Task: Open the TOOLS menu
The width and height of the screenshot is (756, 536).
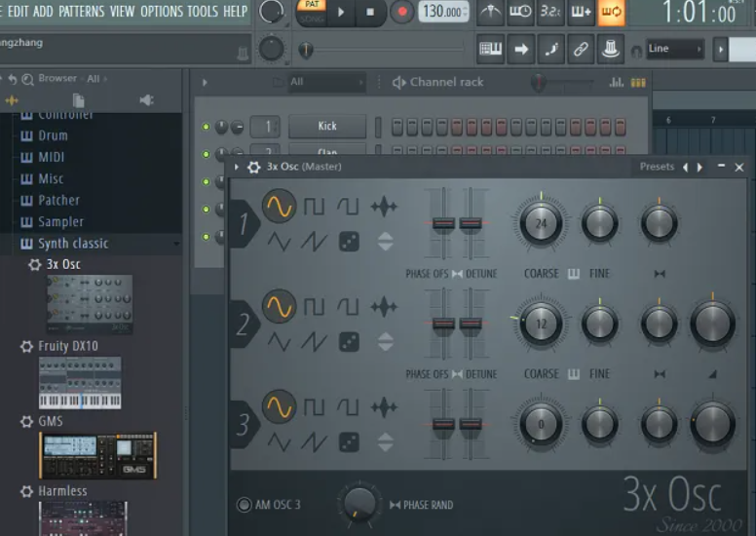Action: point(203,11)
